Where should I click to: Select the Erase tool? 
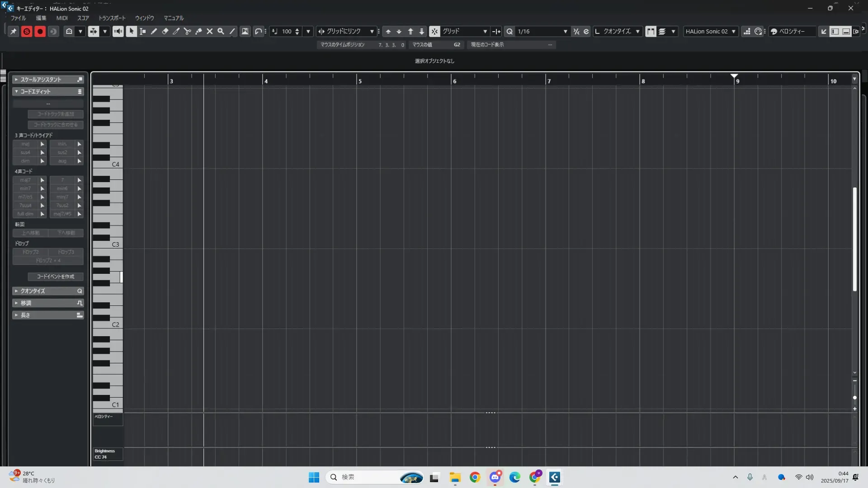pos(165,31)
